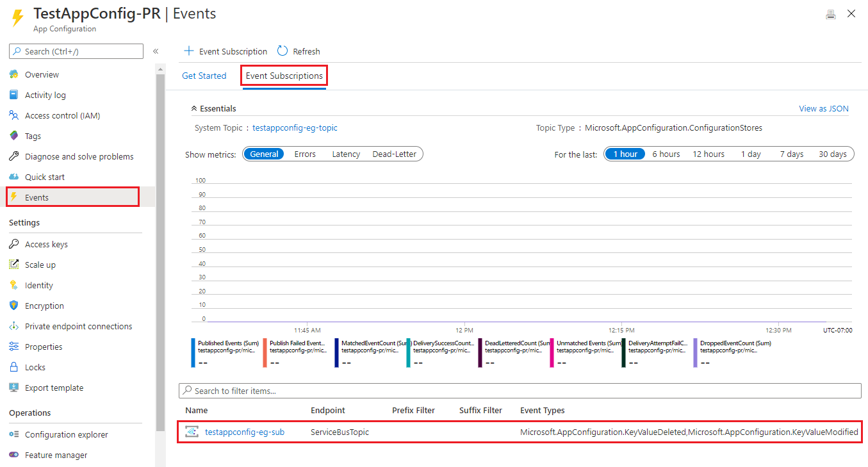The height and width of the screenshot is (467, 868).
Task: Click the print icon at top right
Action: click(831, 14)
